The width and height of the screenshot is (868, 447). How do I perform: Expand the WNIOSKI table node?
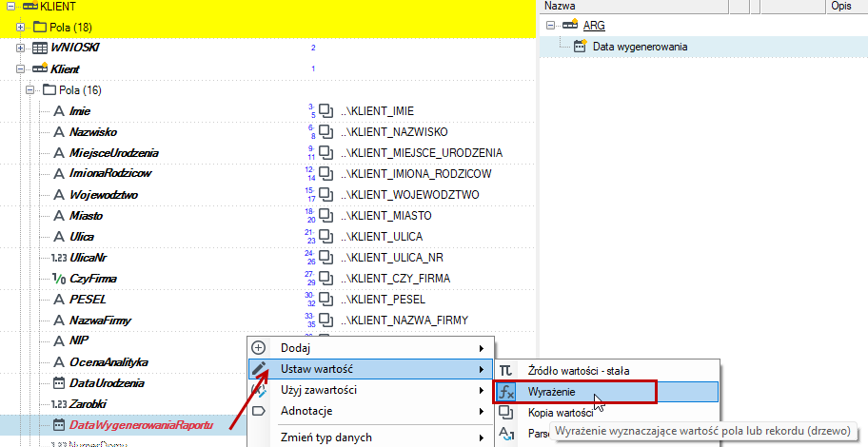[21, 49]
